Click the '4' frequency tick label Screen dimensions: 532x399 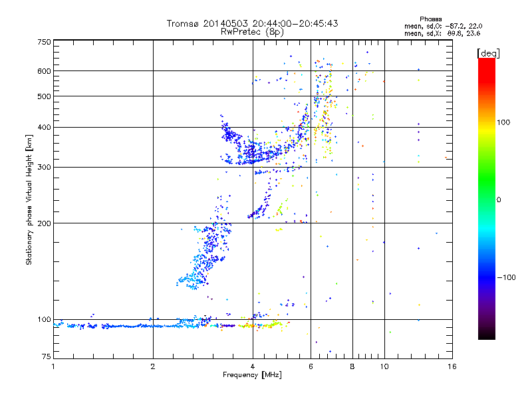tap(253, 366)
